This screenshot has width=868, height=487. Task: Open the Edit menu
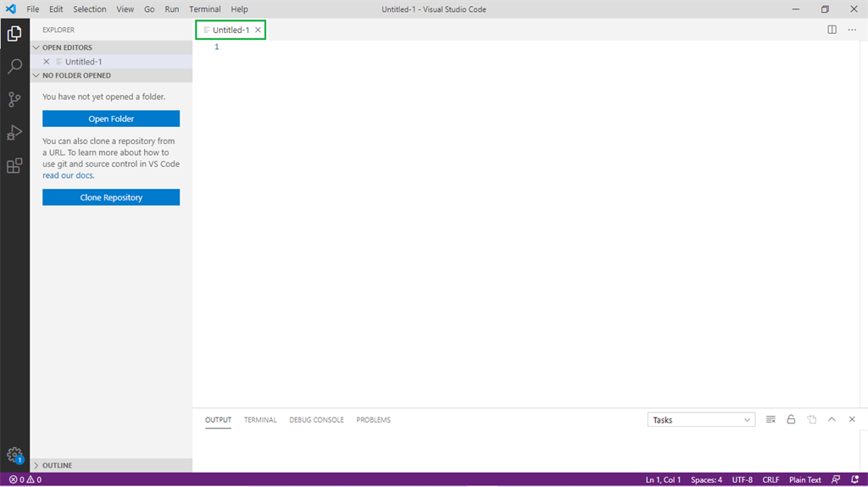pos(56,8)
